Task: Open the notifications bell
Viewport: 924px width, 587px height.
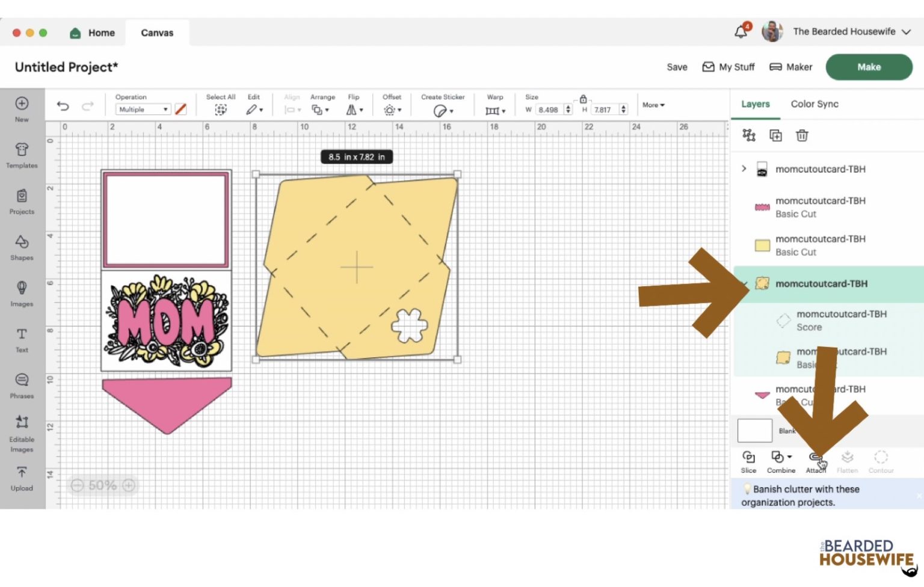Action: pyautogui.click(x=741, y=32)
